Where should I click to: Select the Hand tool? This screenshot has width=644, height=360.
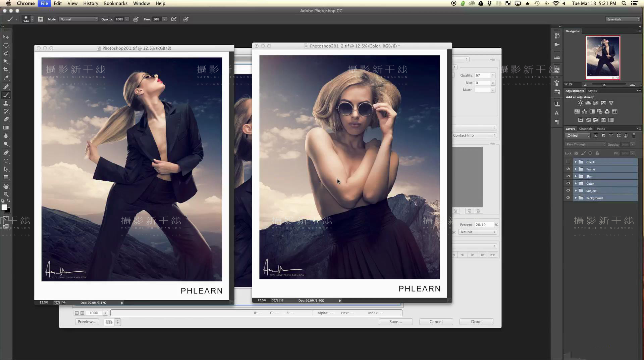click(x=6, y=186)
